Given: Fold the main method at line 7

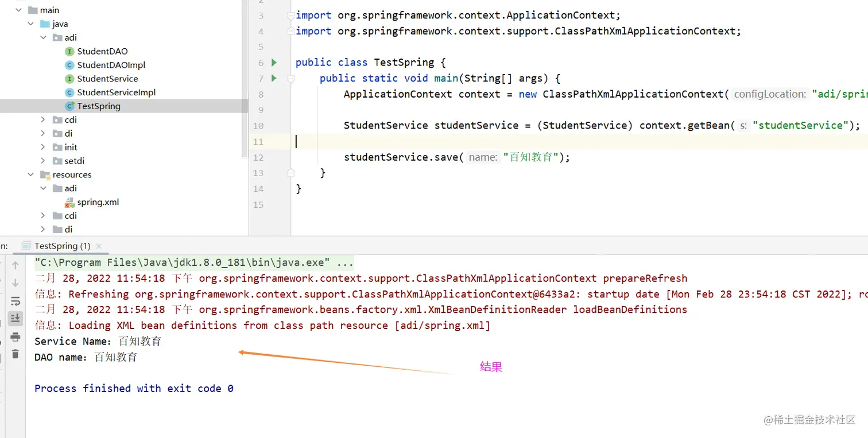Looking at the screenshot, I should 291,79.
